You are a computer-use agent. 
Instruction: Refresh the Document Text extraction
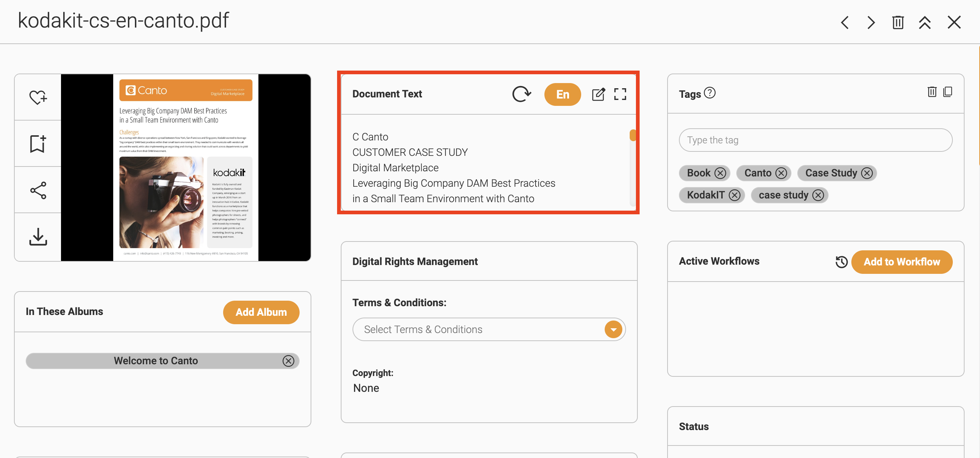(x=521, y=94)
